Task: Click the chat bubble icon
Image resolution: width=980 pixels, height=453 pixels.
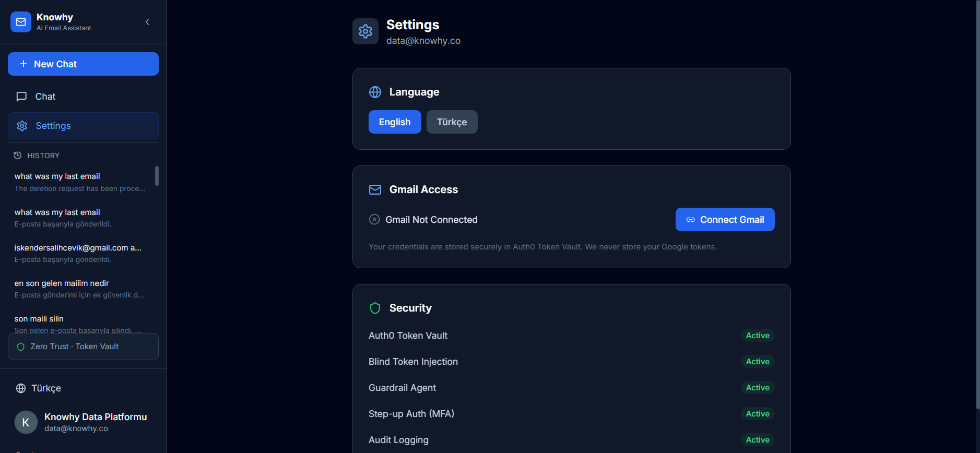Action: (x=22, y=97)
